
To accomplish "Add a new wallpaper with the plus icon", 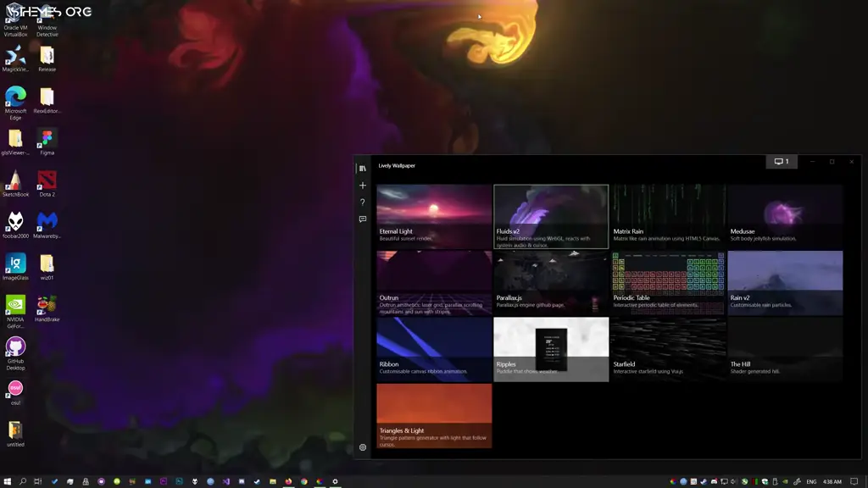I will (x=361, y=185).
